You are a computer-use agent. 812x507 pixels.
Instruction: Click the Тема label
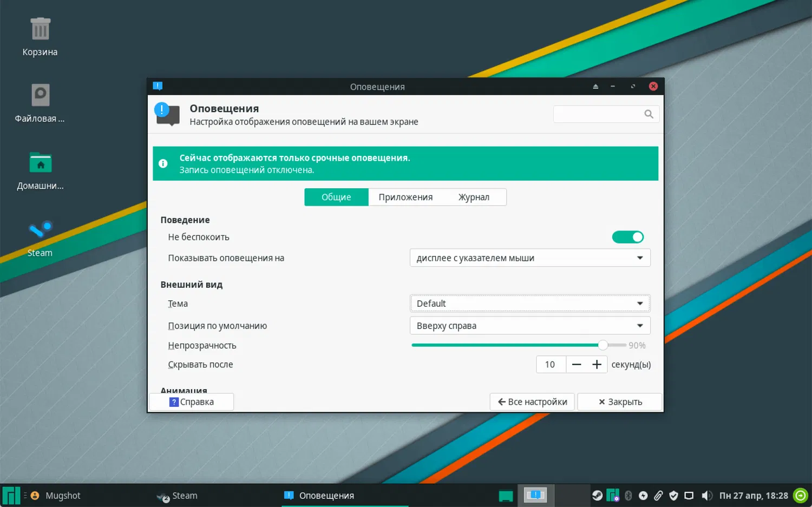pyautogui.click(x=178, y=304)
